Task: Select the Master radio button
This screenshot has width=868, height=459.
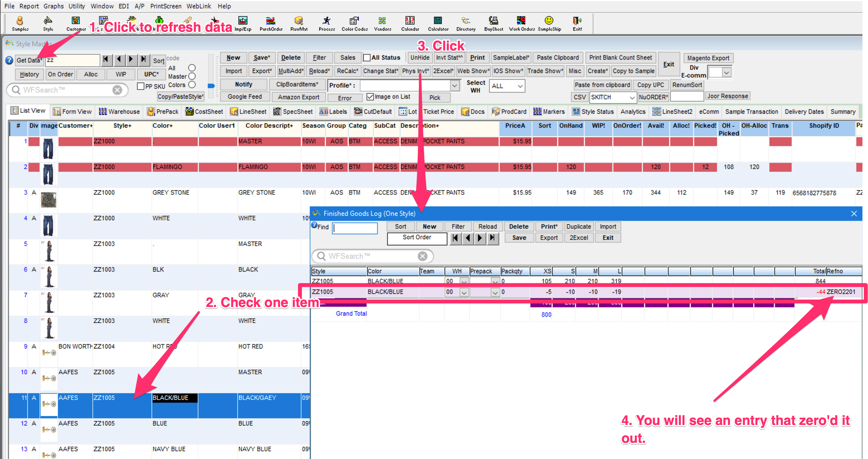Action: [x=192, y=76]
